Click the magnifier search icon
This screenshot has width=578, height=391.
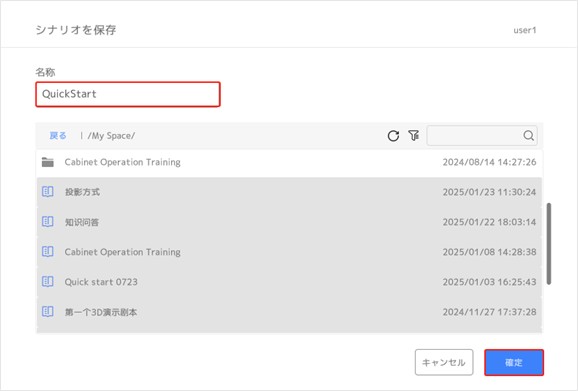pos(529,136)
